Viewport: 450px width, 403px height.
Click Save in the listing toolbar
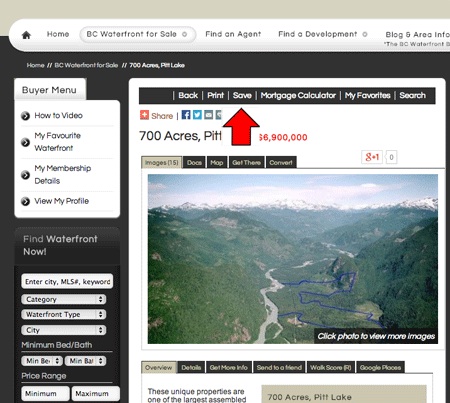242,96
